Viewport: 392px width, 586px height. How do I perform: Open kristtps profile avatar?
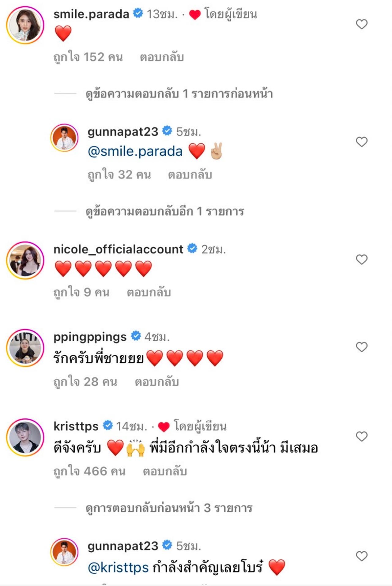pos(25,437)
